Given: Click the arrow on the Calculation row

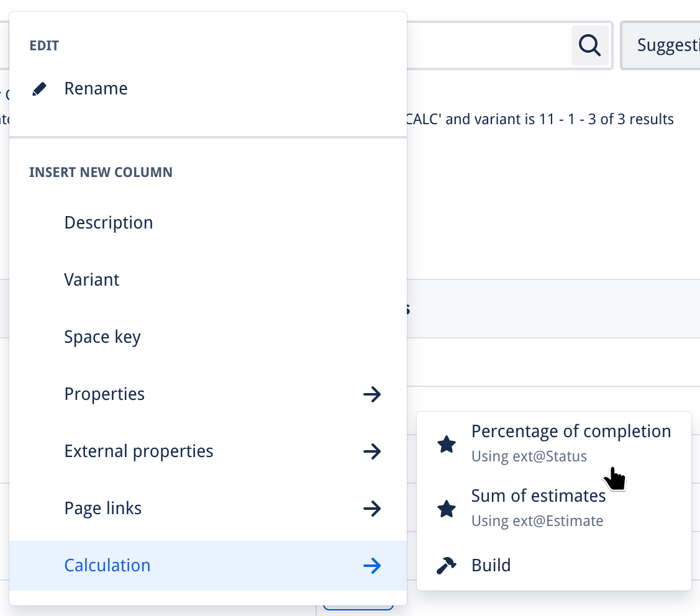Looking at the screenshot, I should (371, 566).
